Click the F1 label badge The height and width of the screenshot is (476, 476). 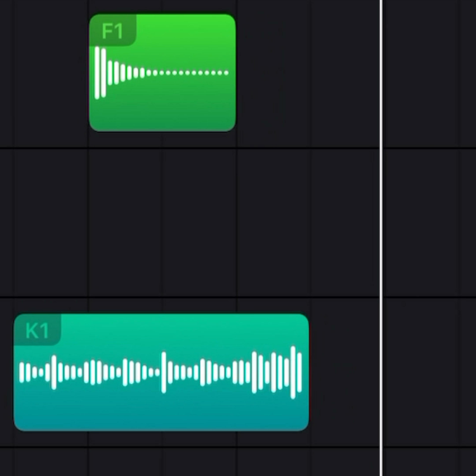pyautogui.click(x=113, y=30)
